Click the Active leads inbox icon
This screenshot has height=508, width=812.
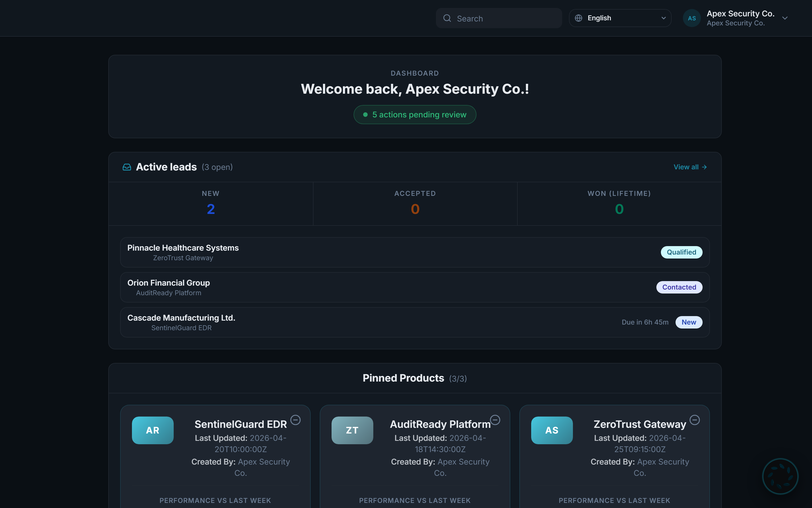[x=127, y=167]
